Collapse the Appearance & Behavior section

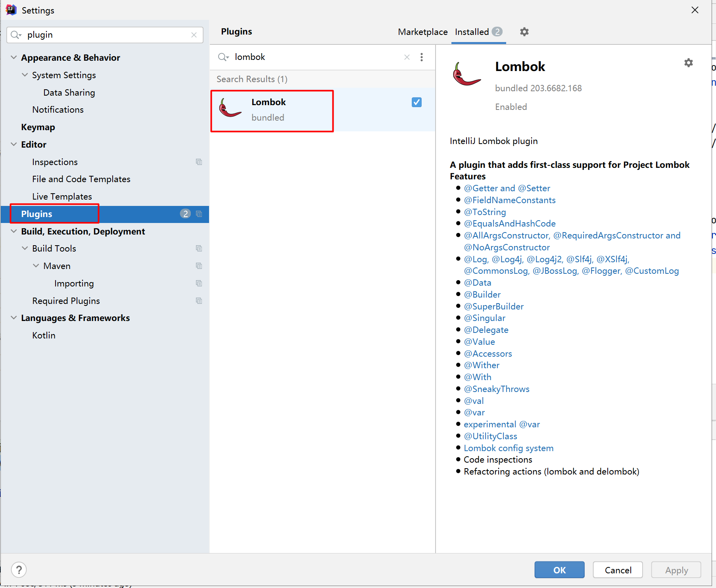tap(14, 58)
